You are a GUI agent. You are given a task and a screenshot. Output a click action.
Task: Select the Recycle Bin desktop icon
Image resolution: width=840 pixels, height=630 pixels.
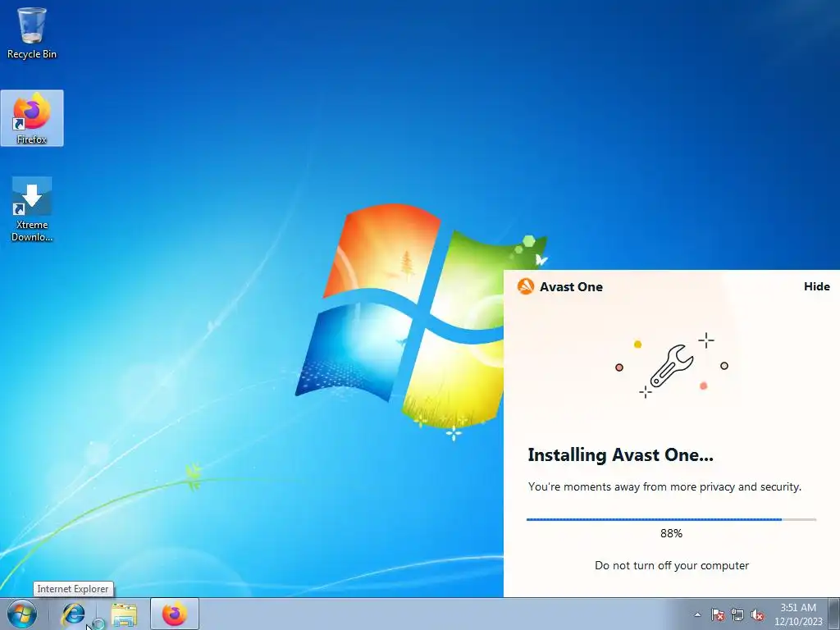click(32, 33)
